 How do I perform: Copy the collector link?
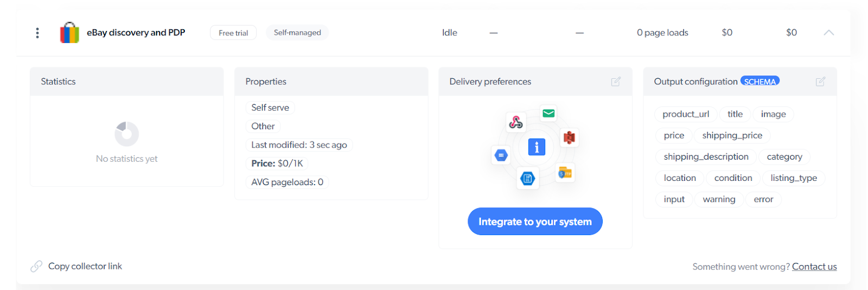coord(85,266)
